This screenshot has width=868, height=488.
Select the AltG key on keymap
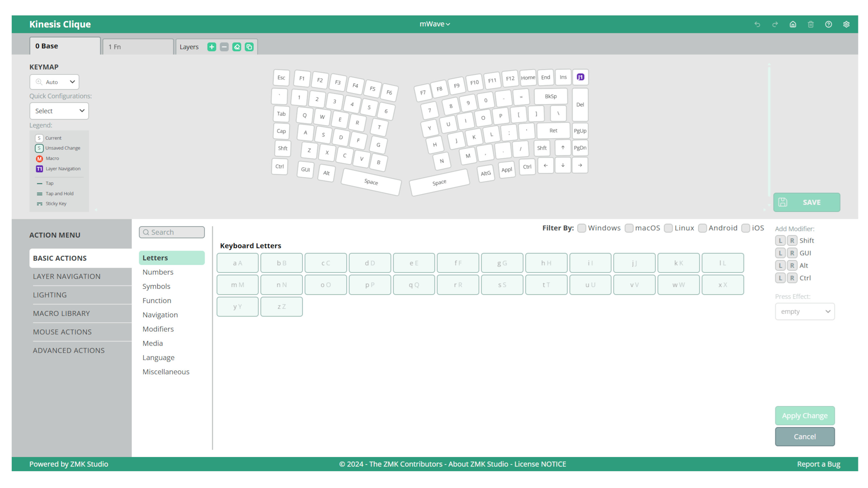coord(486,173)
